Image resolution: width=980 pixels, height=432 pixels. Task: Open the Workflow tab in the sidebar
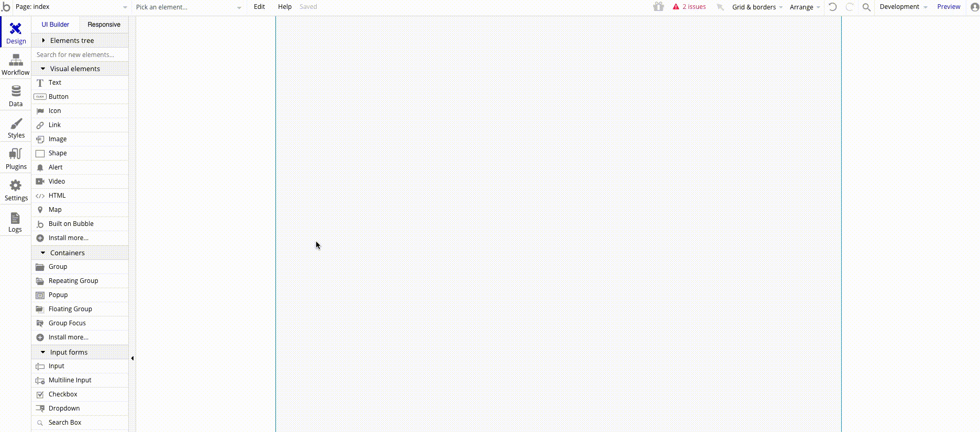tap(16, 64)
